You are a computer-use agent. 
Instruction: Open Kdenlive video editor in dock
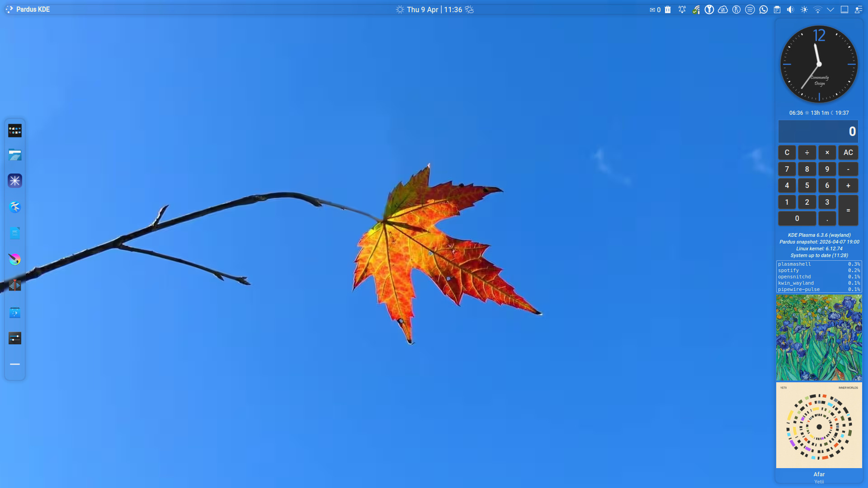click(x=15, y=286)
